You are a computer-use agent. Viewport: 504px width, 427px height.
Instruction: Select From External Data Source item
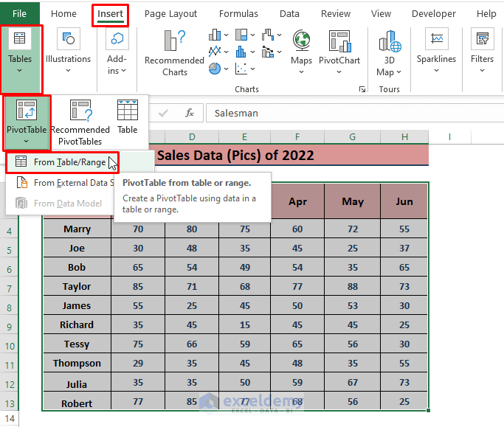click(x=61, y=183)
